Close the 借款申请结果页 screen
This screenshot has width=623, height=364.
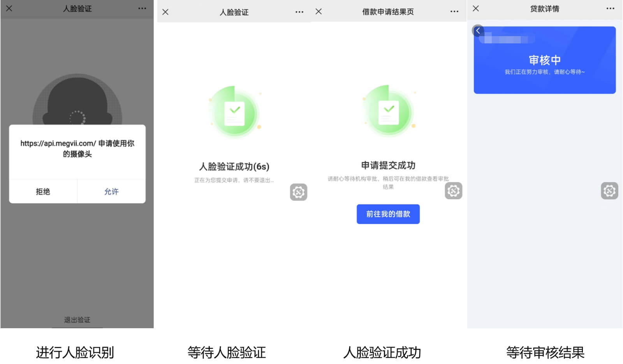pos(319,12)
